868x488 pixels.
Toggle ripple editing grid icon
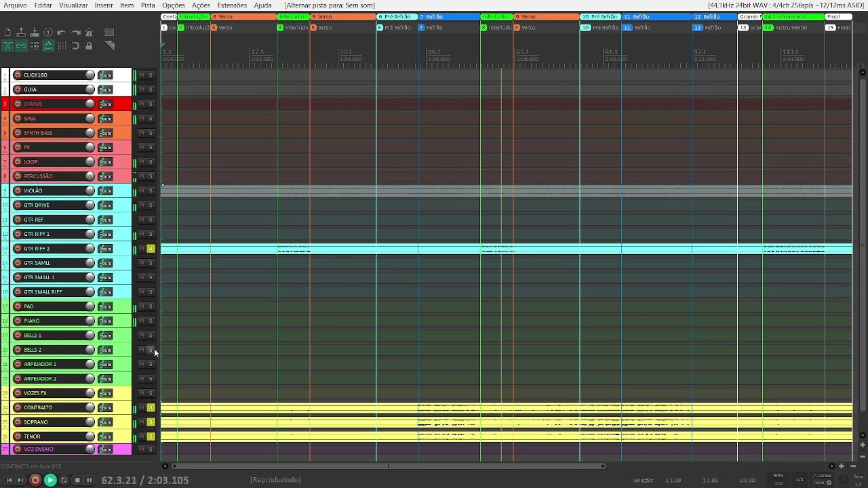[35, 46]
